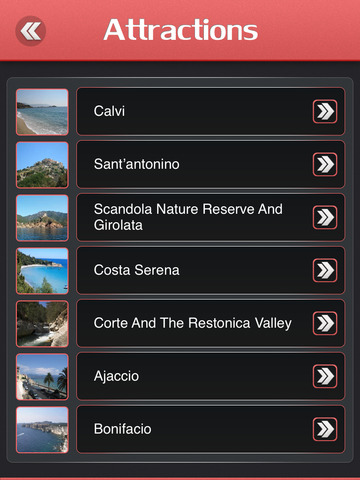Choose the Ajaccio attraction entry
The image size is (360, 480).
click(x=211, y=376)
